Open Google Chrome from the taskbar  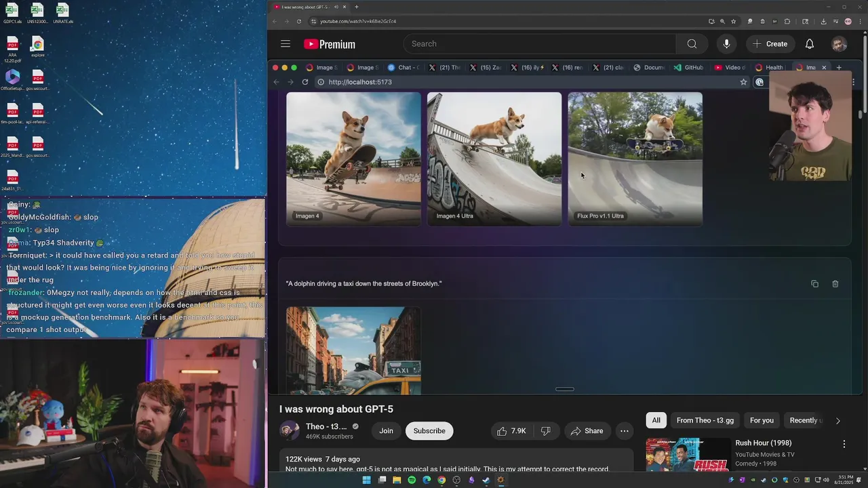pyautogui.click(x=441, y=480)
